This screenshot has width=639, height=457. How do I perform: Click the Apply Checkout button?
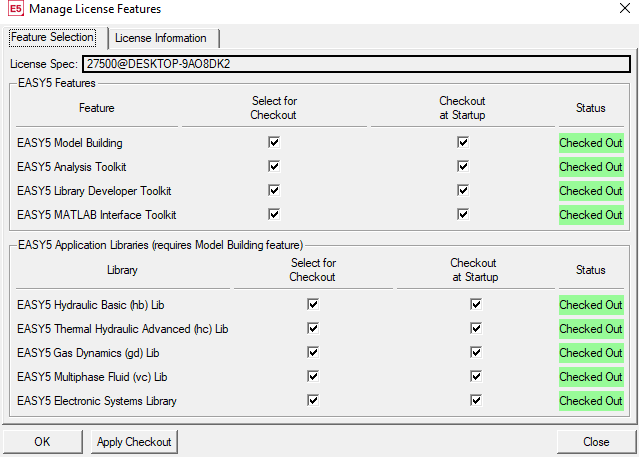pyautogui.click(x=134, y=441)
